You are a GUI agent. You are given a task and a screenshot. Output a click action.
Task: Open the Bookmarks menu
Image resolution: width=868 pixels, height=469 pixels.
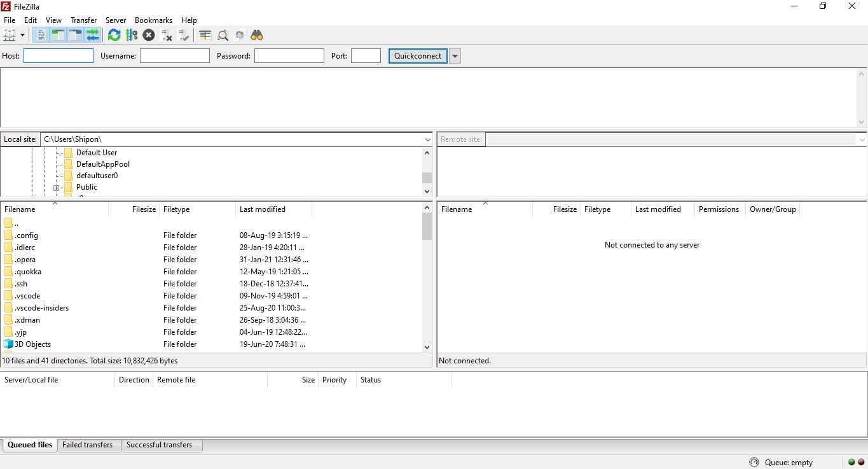[x=153, y=20]
